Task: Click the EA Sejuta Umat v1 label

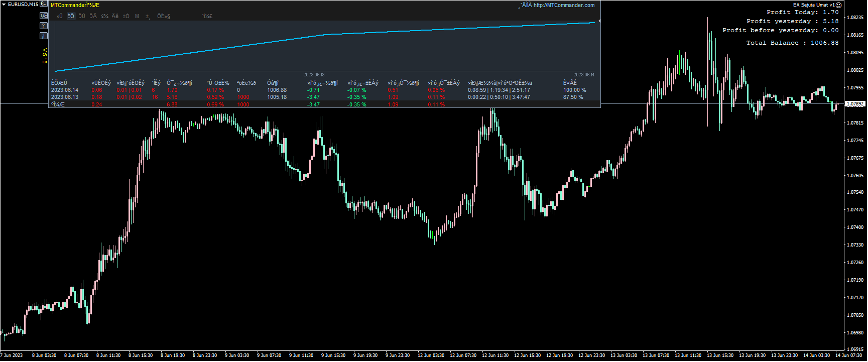Action: point(813,5)
